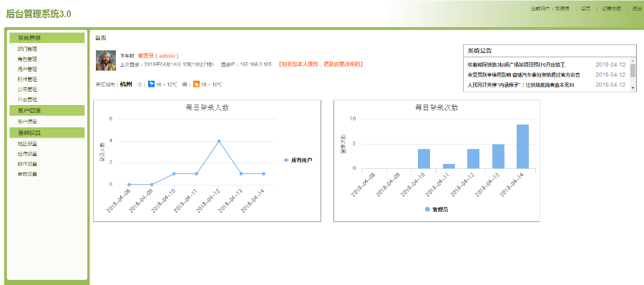Click the login IP 192.168.2.105 text

click(x=255, y=64)
